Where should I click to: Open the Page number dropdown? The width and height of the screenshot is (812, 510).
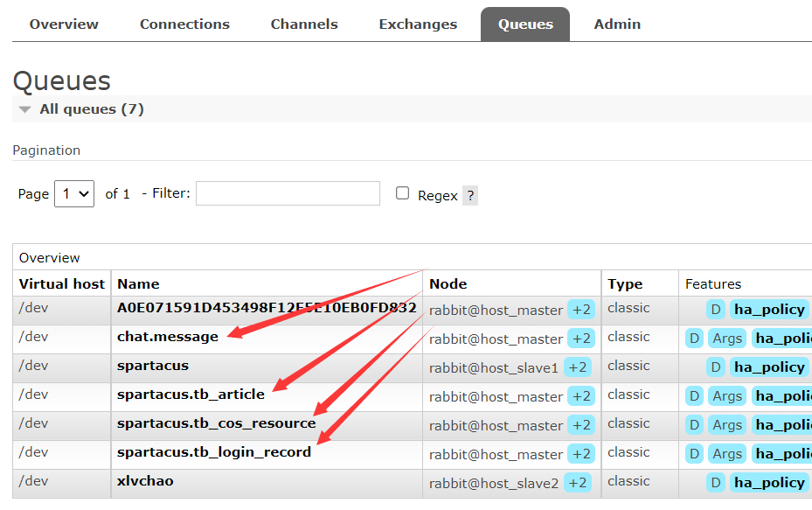[x=74, y=194]
